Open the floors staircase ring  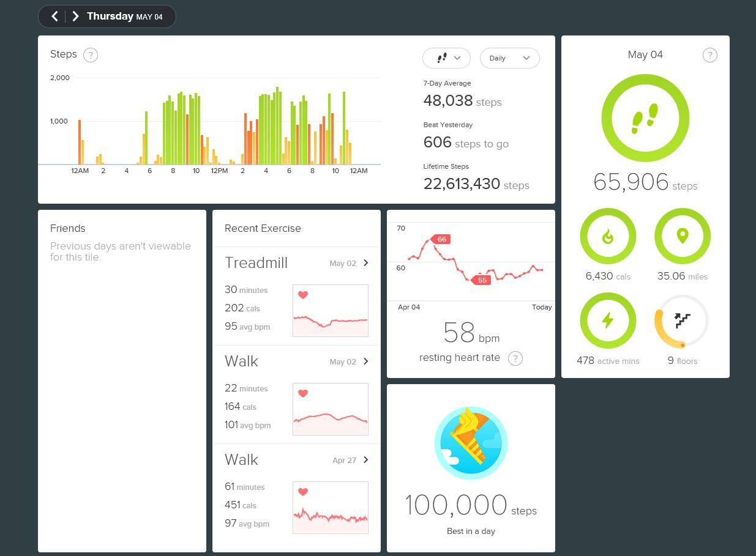coord(683,321)
